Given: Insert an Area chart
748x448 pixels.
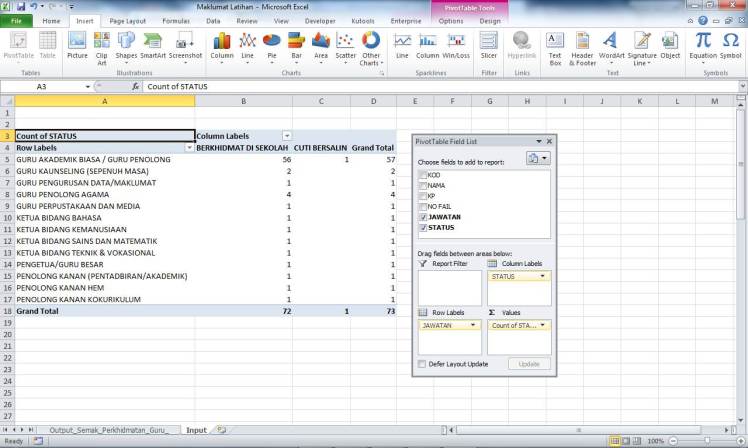Looking at the screenshot, I should (x=321, y=47).
